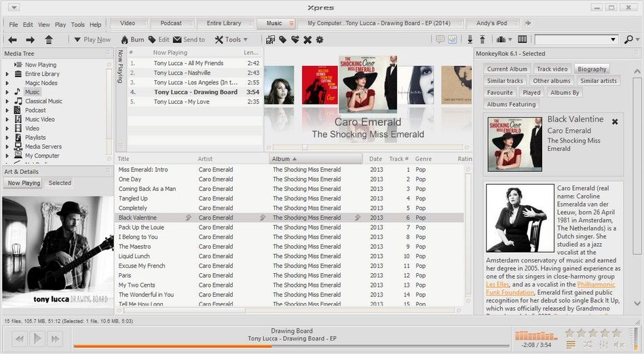Viewport: 644px width, 354px height.
Task: Click the column chooser icon
Action: 523,39
